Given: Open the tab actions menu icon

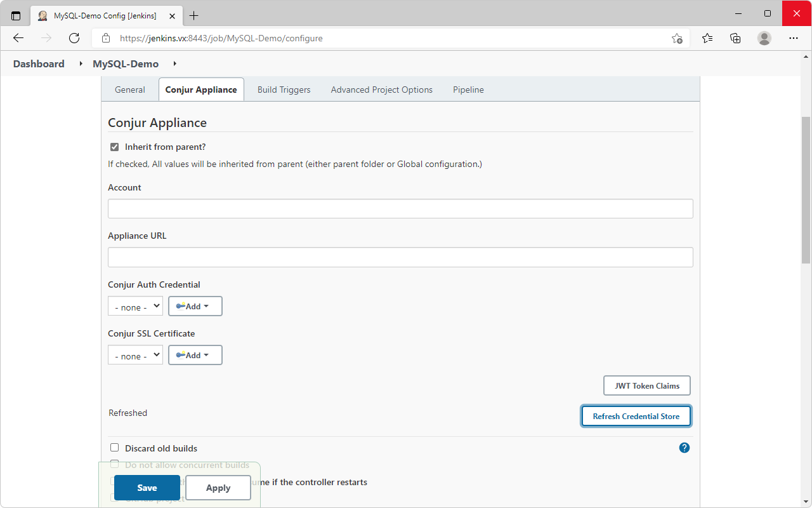Looking at the screenshot, I should coord(16,16).
